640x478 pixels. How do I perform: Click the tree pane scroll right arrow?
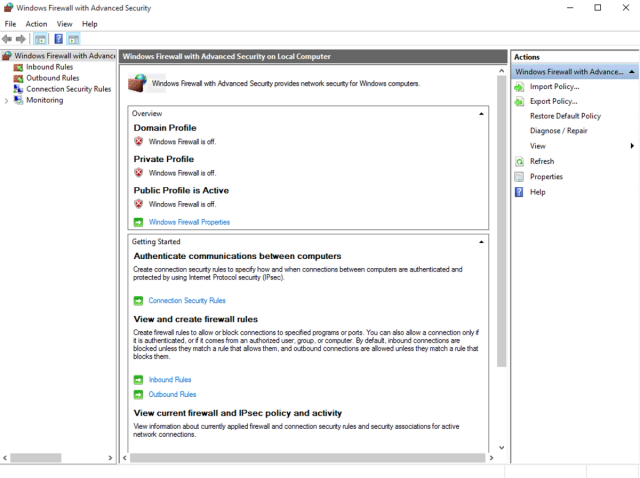tap(110, 458)
